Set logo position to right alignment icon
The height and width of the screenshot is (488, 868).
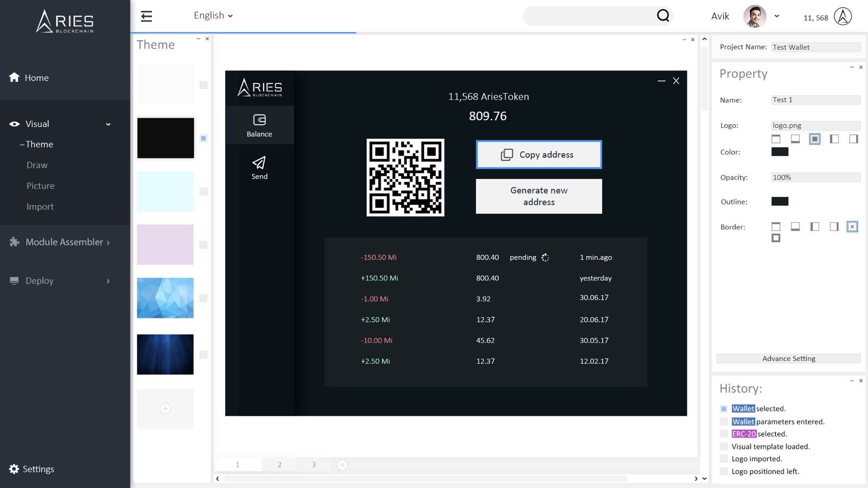(x=853, y=139)
